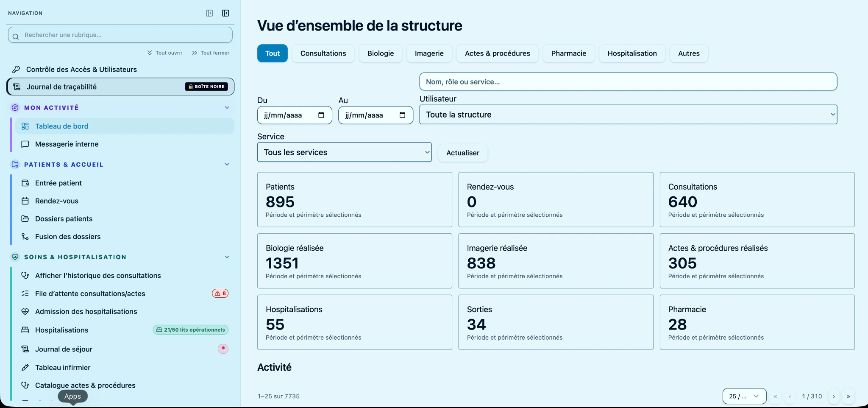Collapse the navigation sidebar icon
This screenshot has height=408, width=868.
click(225, 13)
